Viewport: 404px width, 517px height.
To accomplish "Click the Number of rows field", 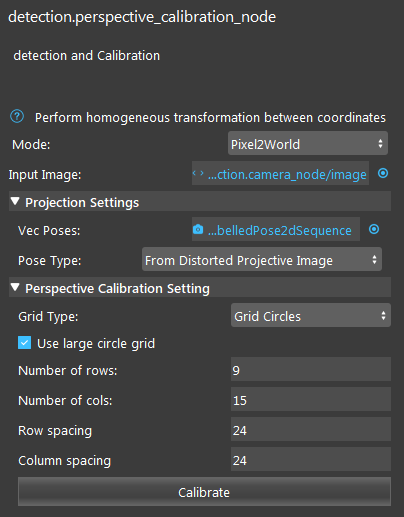I will click(311, 369).
